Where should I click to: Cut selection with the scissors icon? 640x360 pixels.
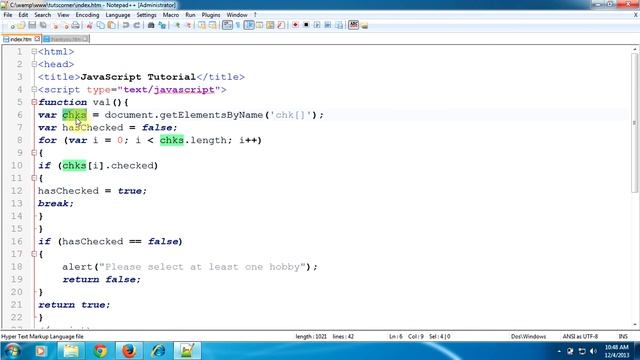tap(89, 25)
